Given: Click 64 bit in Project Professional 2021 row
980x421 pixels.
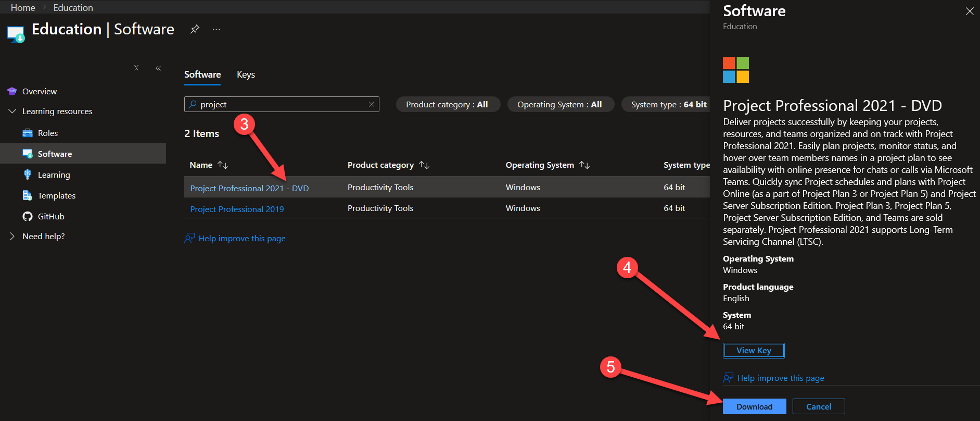Looking at the screenshot, I should (674, 187).
